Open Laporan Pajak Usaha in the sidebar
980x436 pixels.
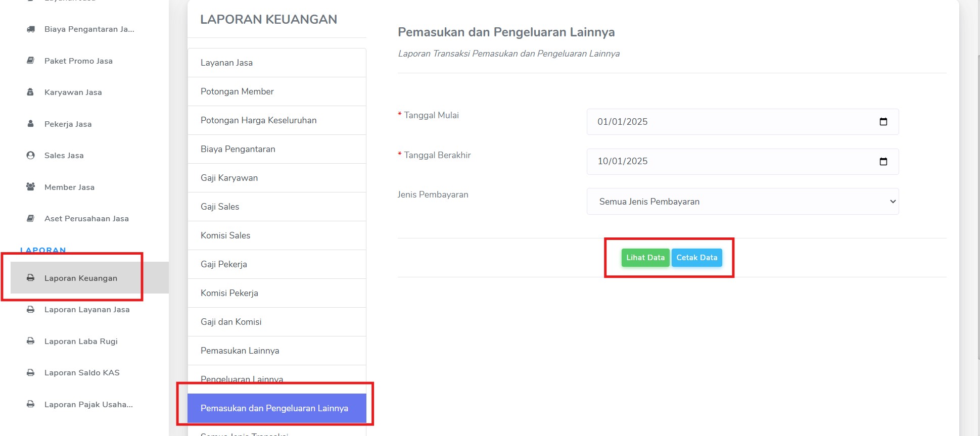[x=88, y=405]
